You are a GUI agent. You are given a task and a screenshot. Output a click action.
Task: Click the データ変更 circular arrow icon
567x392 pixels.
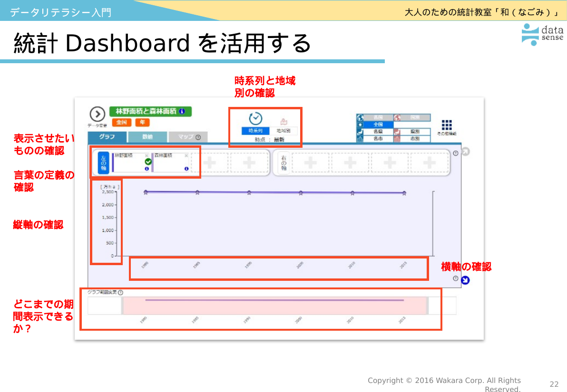[97, 114]
